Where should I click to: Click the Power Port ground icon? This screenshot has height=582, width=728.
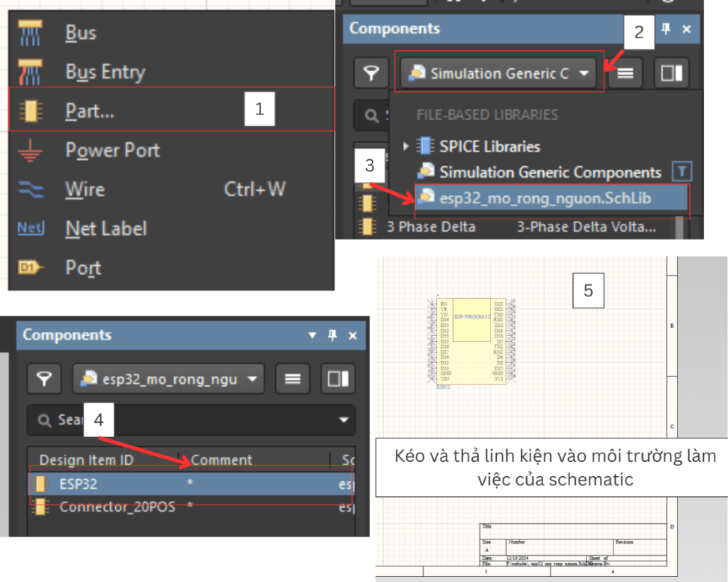click(30, 151)
